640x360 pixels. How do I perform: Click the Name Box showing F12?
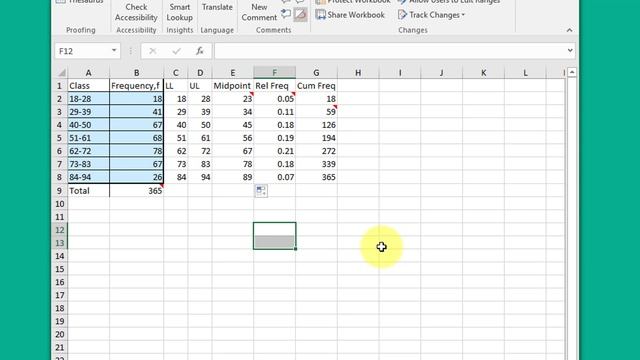82,51
